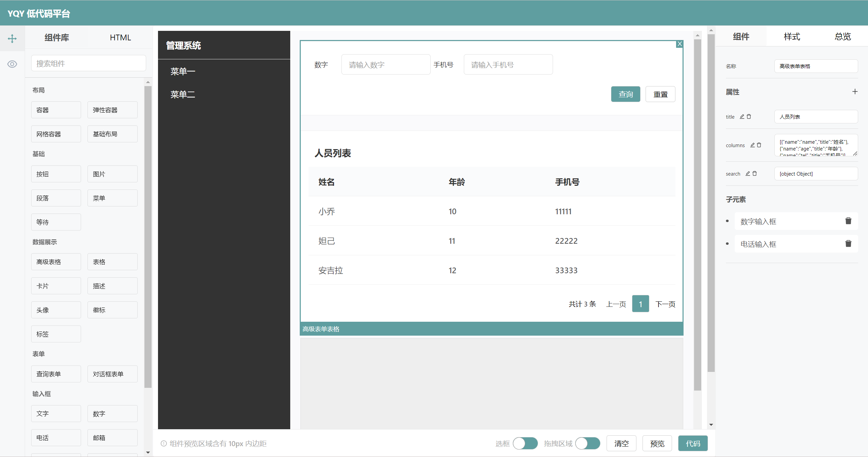Select page 1 in pagination
The width and height of the screenshot is (868, 457).
(x=640, y=304)
